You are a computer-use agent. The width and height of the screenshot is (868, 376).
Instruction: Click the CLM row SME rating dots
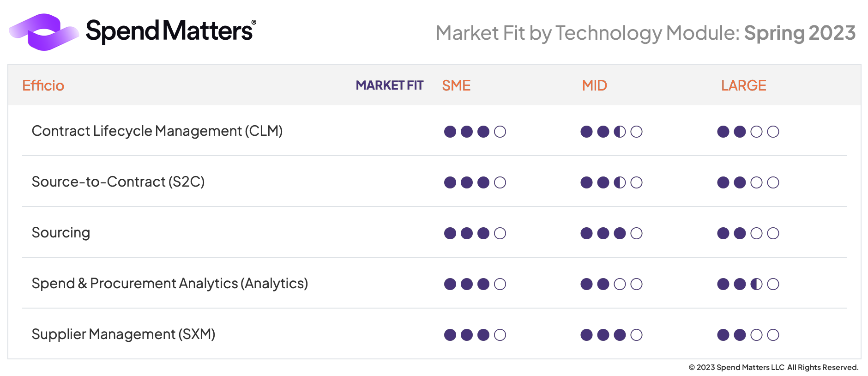pos(475,132)
